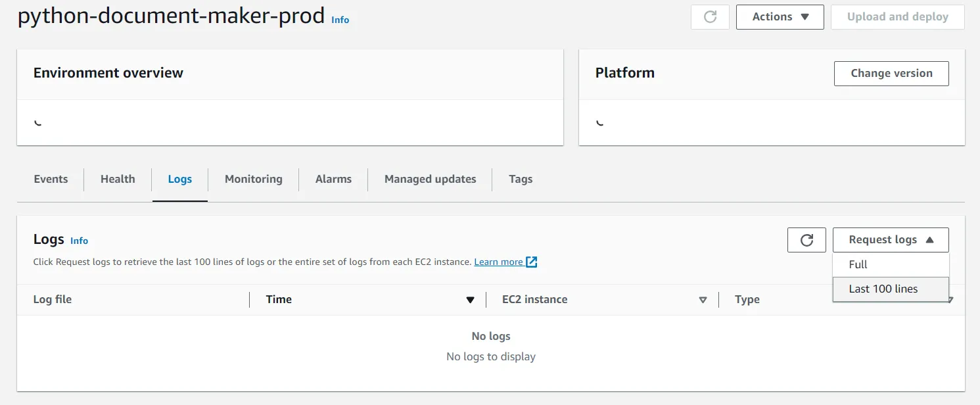Refresh the Logs list
Screen dimensions: 980x405
[x=806, y=240]
